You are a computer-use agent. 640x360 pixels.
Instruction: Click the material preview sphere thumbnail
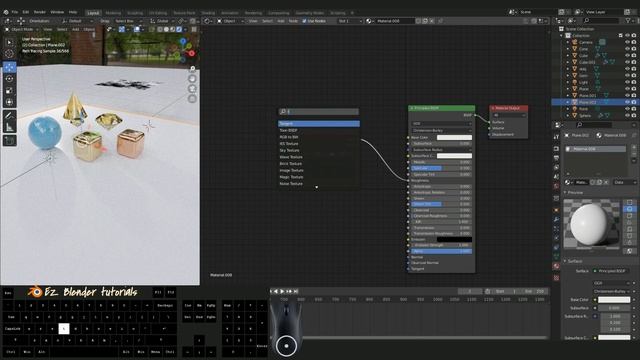591,224
